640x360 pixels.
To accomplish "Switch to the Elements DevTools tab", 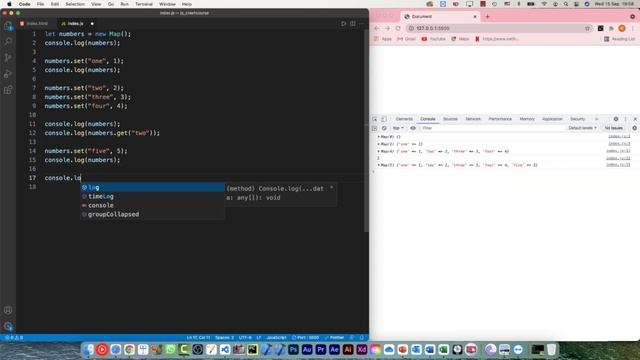I will pos(404,119).
